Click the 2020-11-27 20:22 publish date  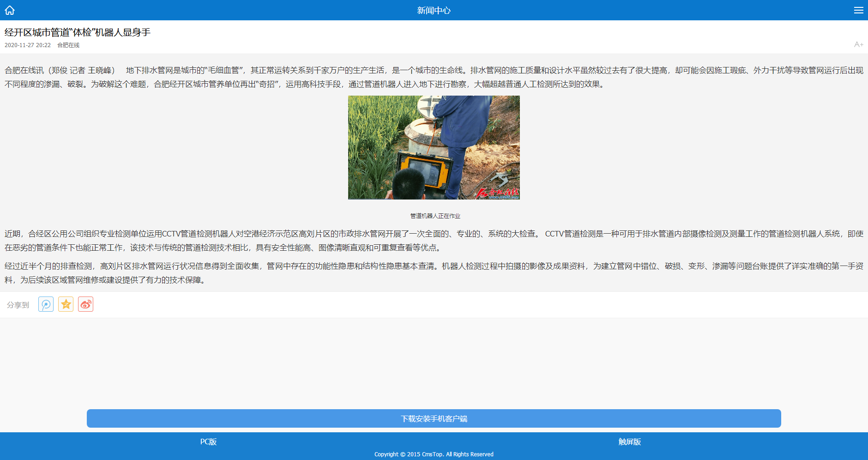coord(28,45)
